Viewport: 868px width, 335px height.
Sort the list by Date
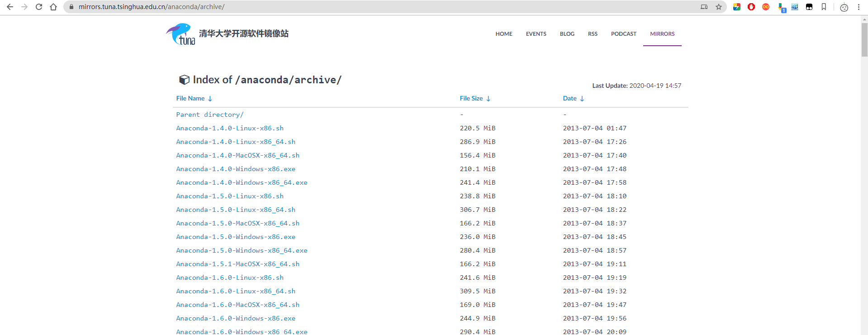pos(574,98)
